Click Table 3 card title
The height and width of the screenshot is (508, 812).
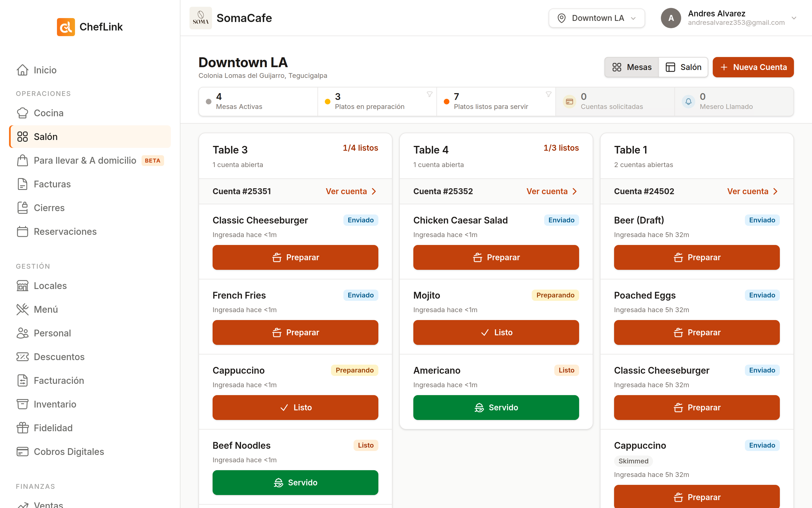(230, 150)
